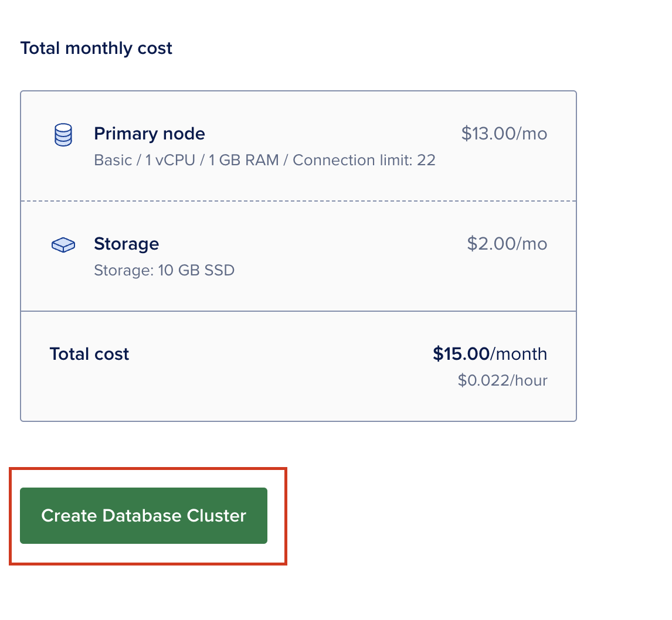The width and height of the screenshot is (672, 620).
Task: Click the Storage: 10 GB SSD description
Action: pyautogui.click(x=164, y=270)
